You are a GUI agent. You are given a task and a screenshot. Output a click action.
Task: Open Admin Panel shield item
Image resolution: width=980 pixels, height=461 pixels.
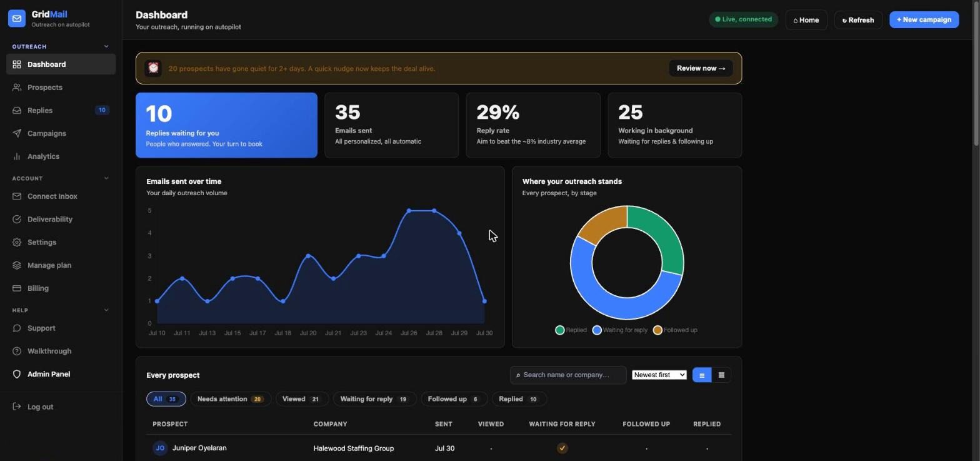61,374
